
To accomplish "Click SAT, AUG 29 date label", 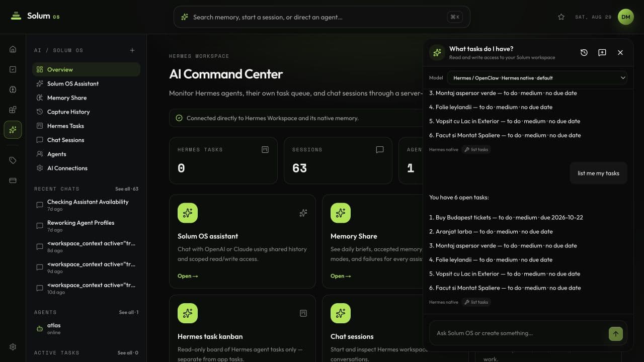I will [x=593, y=17].
